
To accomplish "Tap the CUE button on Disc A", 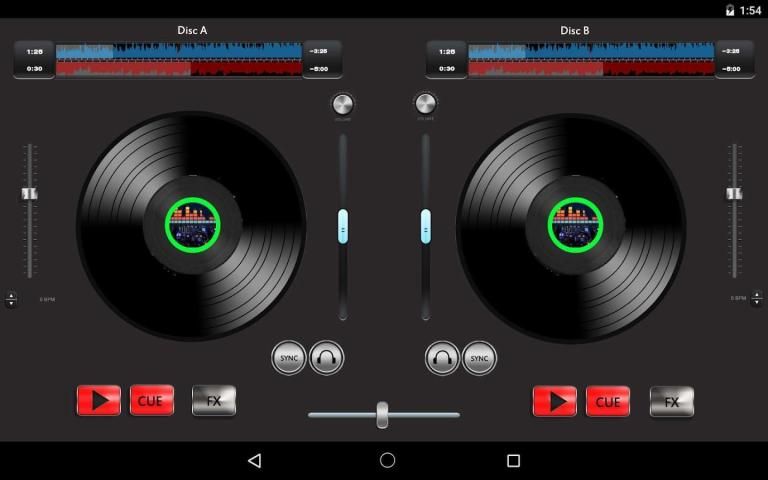I will (152, 401).
